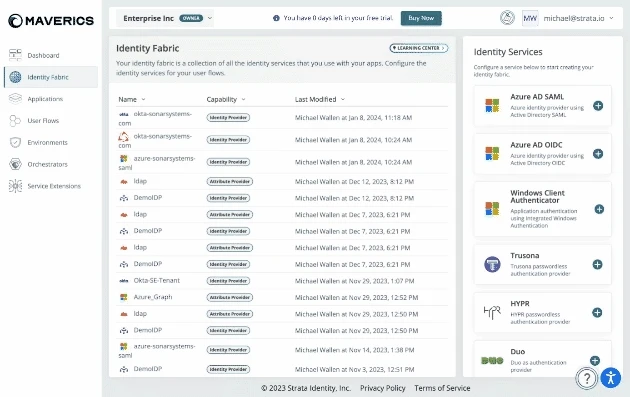Open the accessibility options button

[611, 378]
